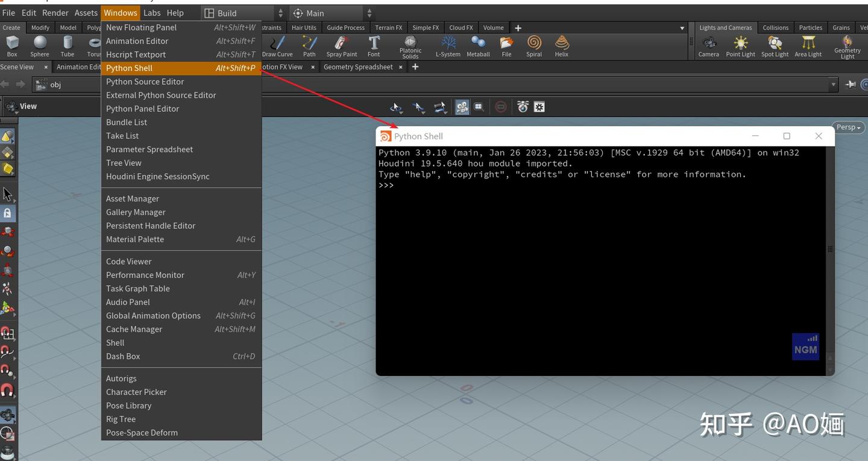Select Performance Monitor from Windows menu
868x461 pixels.
pos(145,275)
